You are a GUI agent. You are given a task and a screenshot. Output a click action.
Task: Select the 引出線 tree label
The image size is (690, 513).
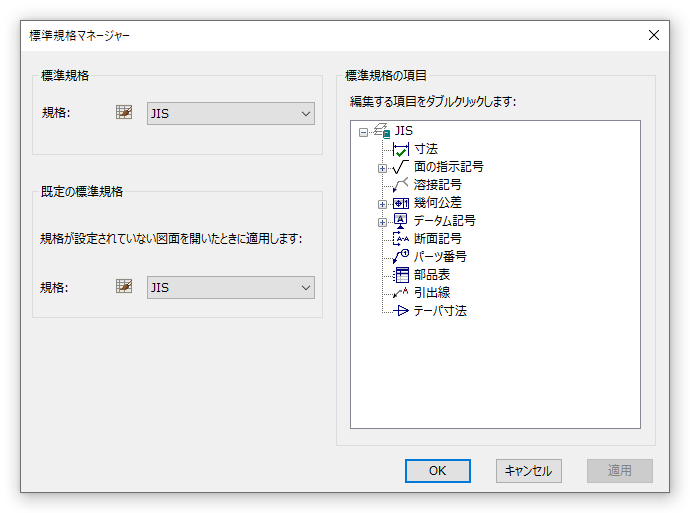432,293
